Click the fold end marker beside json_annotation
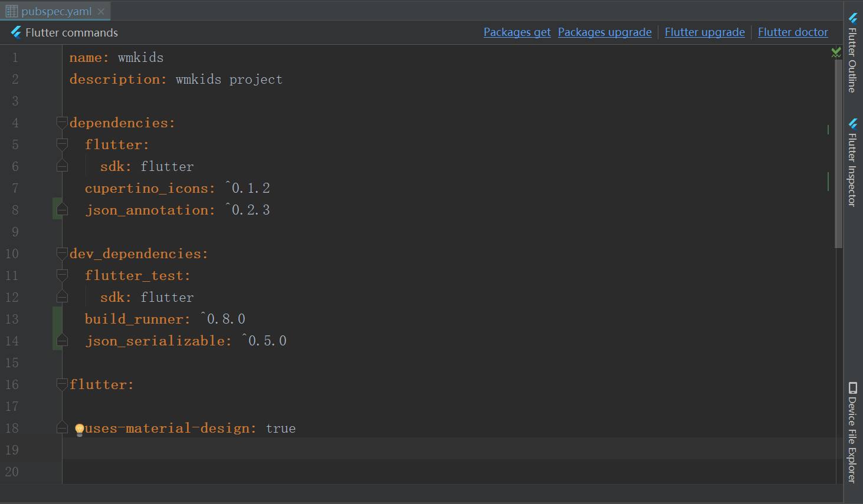The width and height of the screenshot is (863, 504). tap(62, 210)
